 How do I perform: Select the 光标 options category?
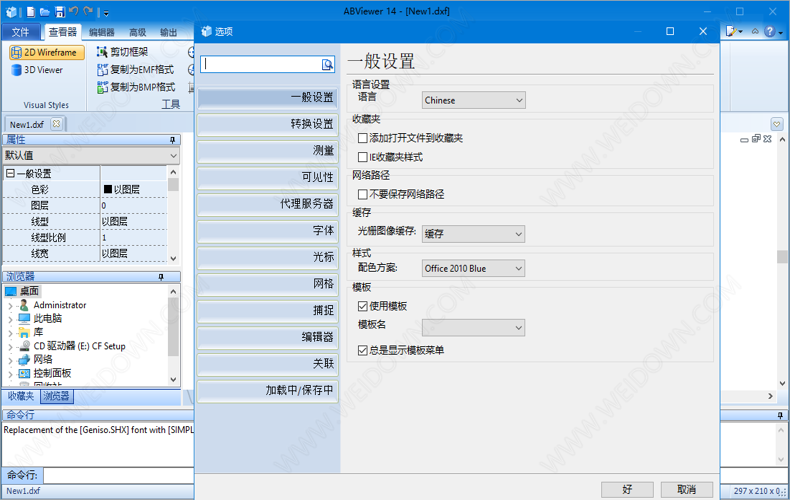click(268, 258)
